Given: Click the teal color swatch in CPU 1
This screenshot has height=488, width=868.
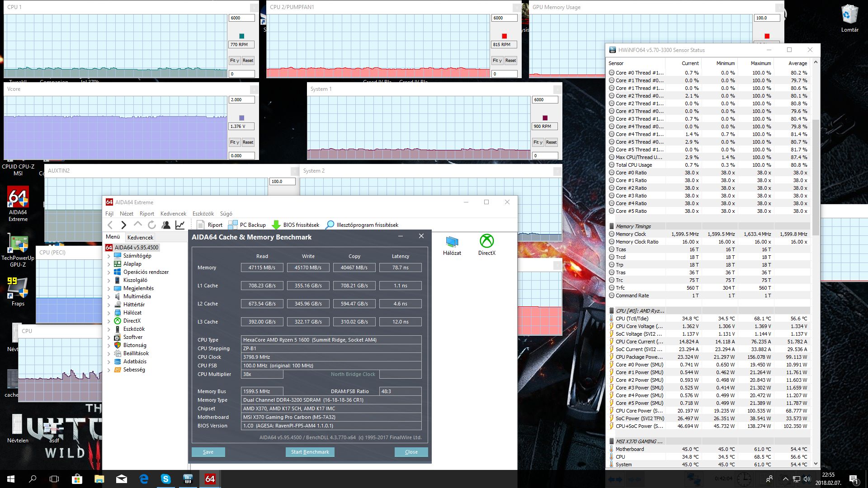Looking at the screenshot, I should 241,36.
